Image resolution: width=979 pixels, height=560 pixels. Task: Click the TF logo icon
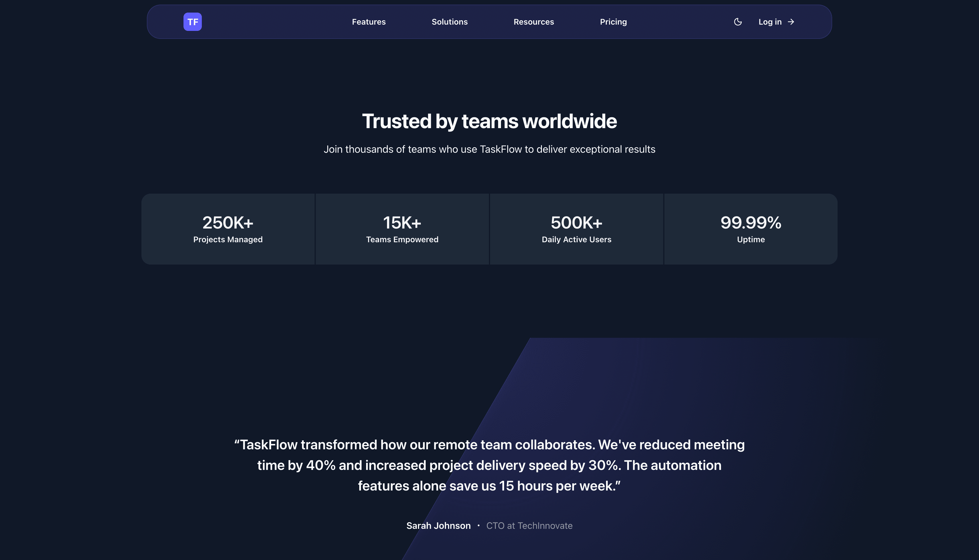(192, 22)
